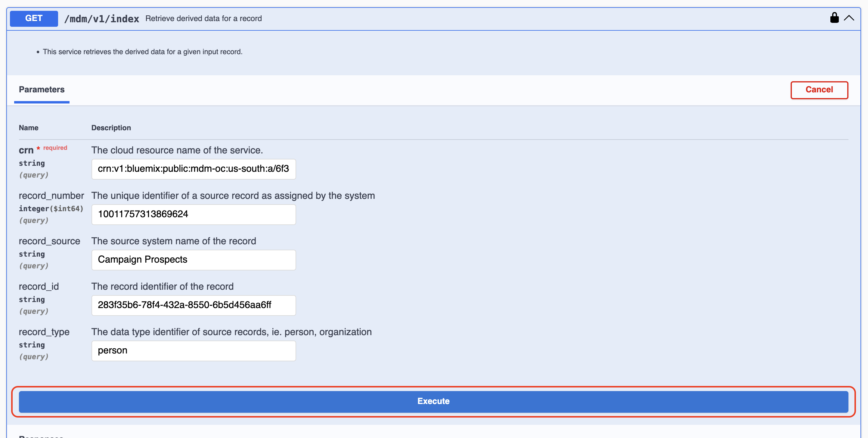The height and width of the screenshot is (438, 868).
Task: Switch to the Parameters tab
Action: click(x=41, y=90)
